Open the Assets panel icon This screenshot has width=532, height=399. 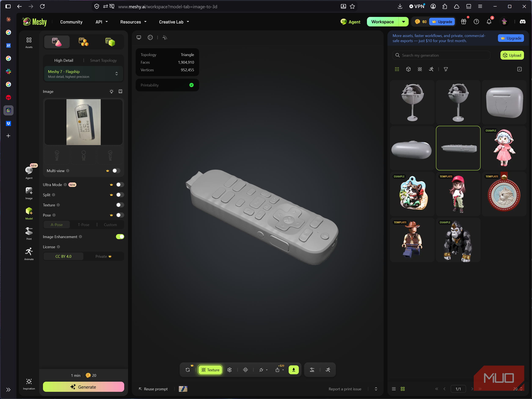pos(29,43)
